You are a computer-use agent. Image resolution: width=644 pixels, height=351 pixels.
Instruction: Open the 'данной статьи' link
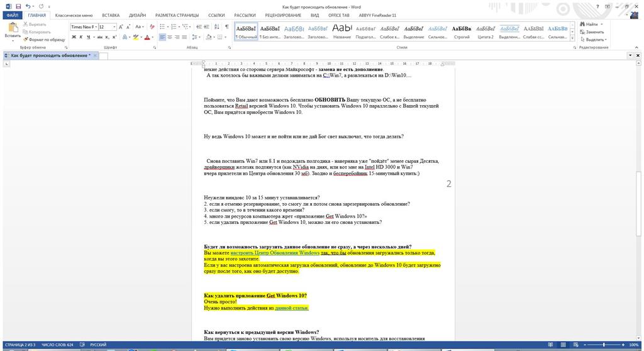tap(292, 308)
